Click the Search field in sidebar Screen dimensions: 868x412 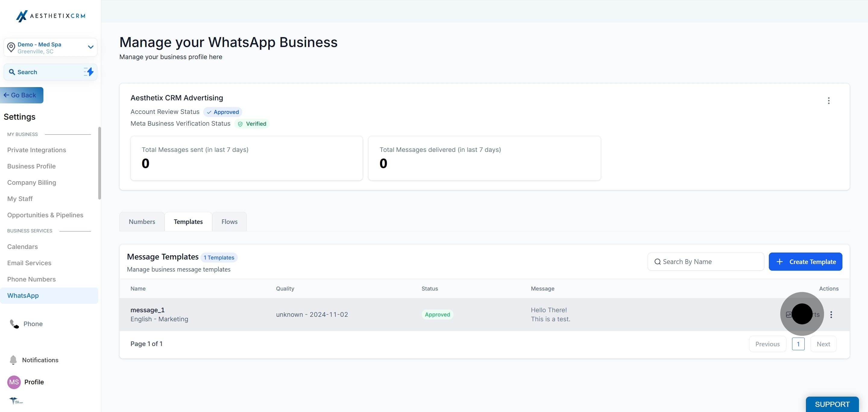pyautogui.click(x=50, y=72)
